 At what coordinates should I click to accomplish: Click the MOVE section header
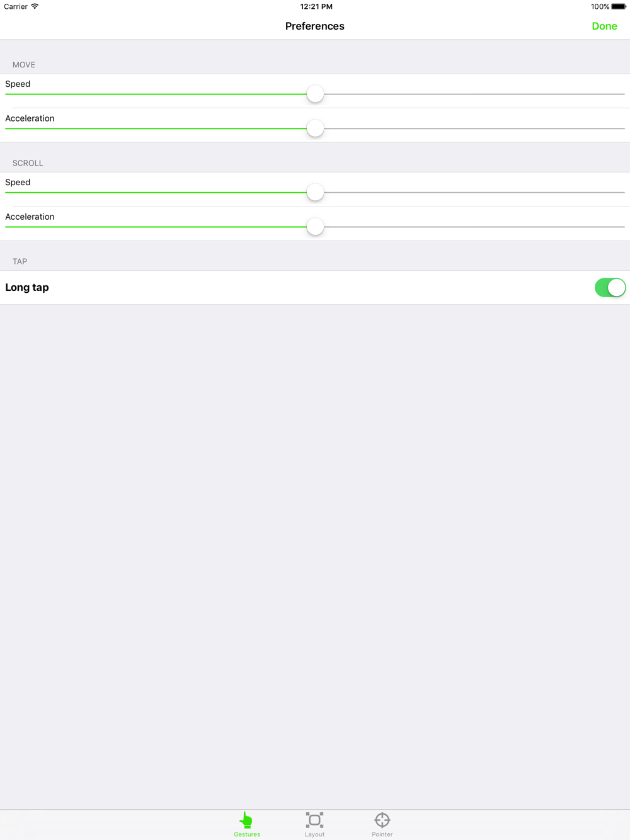click(x=24, y=65)
